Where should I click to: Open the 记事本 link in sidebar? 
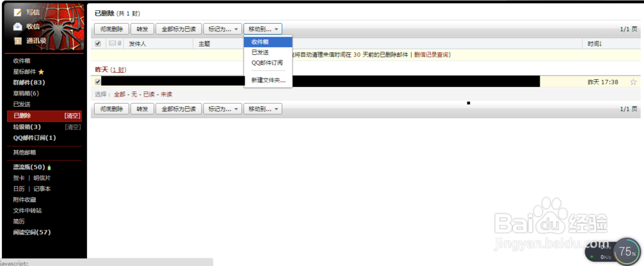(x=42, y=189)
